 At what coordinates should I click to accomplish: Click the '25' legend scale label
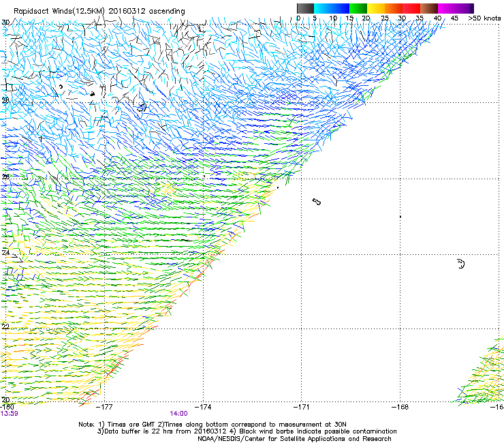point(385,18)
